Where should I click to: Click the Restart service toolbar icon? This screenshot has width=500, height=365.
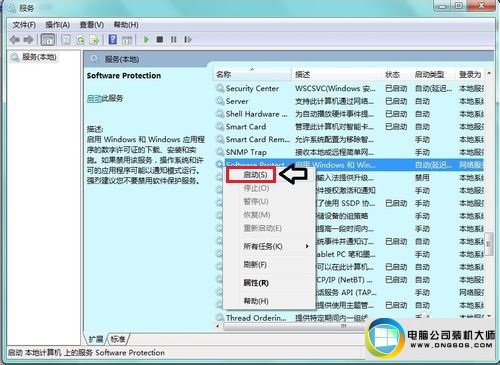tap(188, 40)
